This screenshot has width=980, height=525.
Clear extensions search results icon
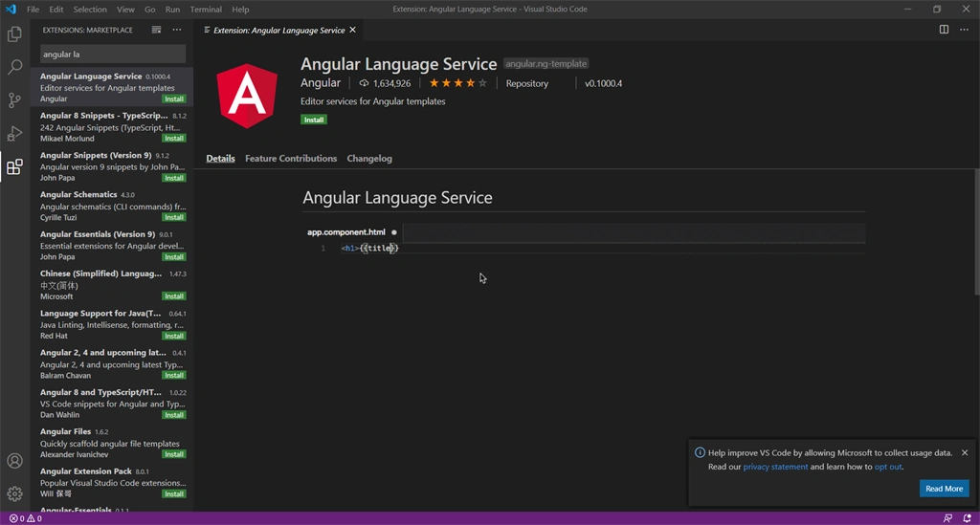tap(156, 30)
